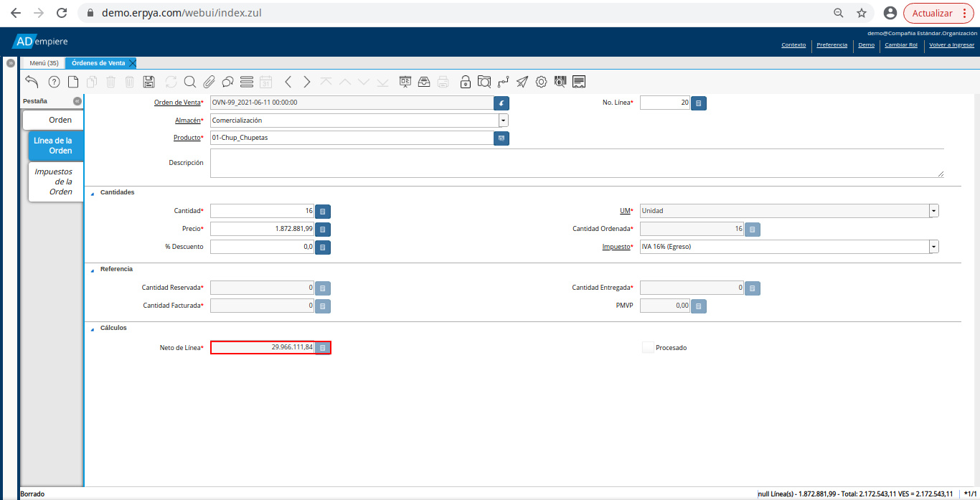Click into the Precio input field
This screenshot has height=500, width=980.
[x=262, y=230]
